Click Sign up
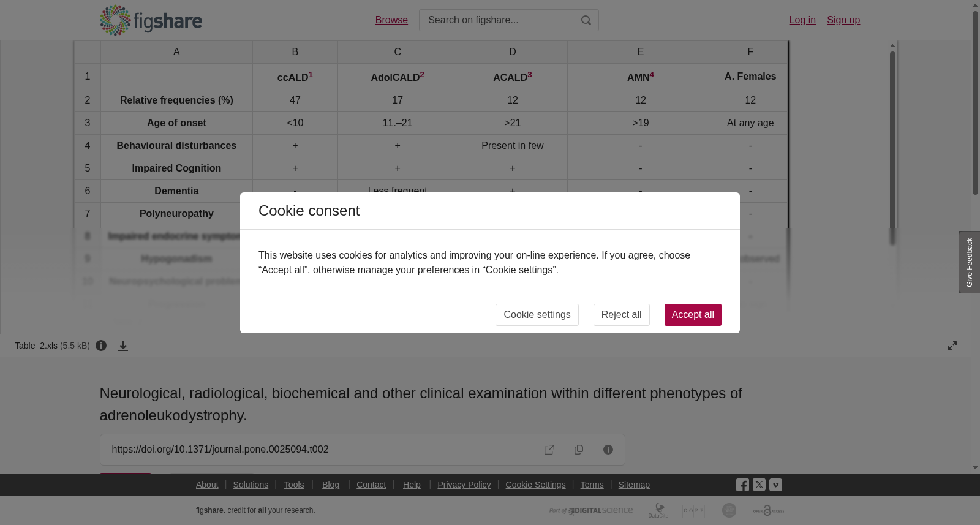 pyautogui.click(x=843, y=20)
